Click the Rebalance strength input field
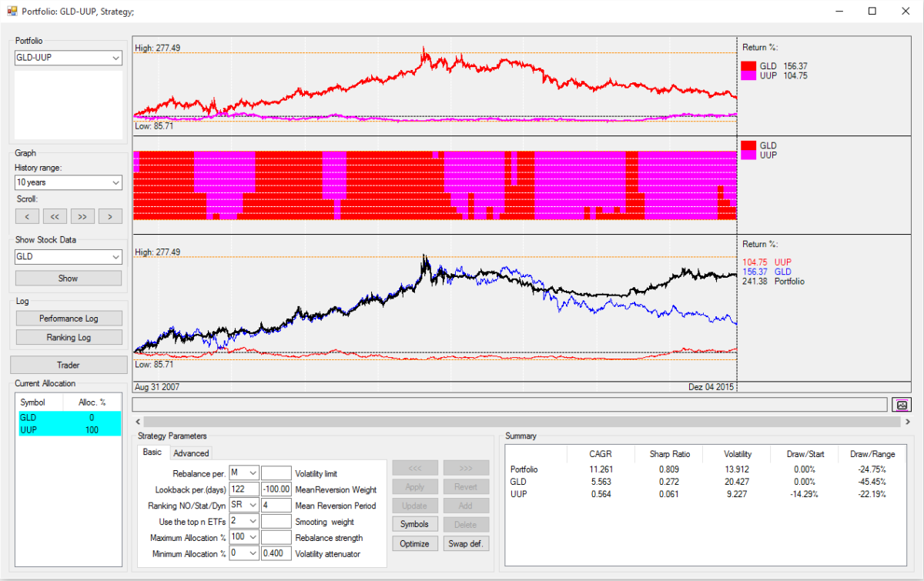 click(x=276, y=537)
